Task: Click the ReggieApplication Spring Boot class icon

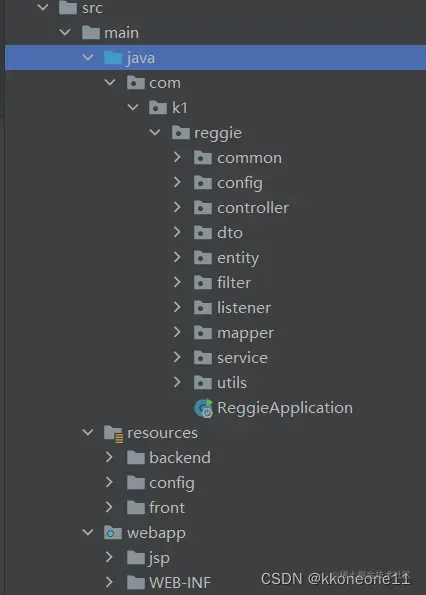Action: pos(204,408)
